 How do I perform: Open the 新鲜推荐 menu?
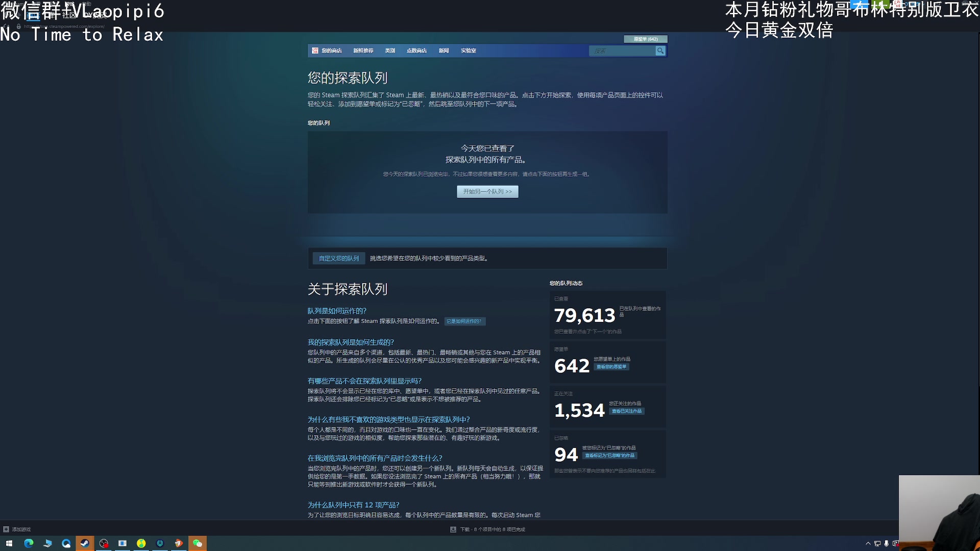pos(363,51)
